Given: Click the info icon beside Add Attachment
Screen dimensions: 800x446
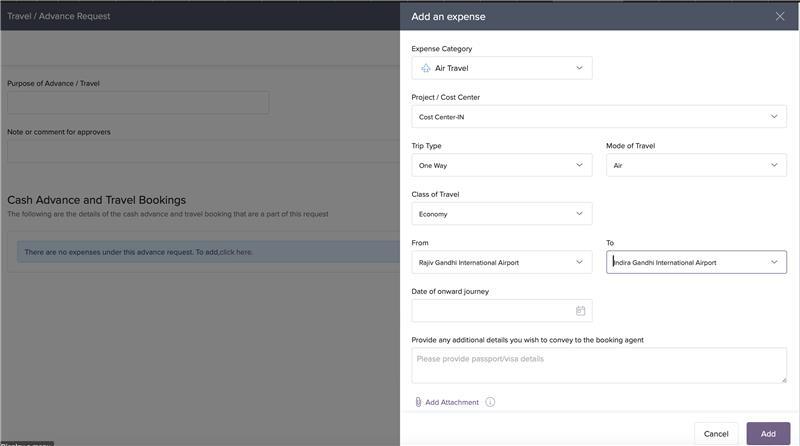Looking at the screenshot, I should click(490, 402).
